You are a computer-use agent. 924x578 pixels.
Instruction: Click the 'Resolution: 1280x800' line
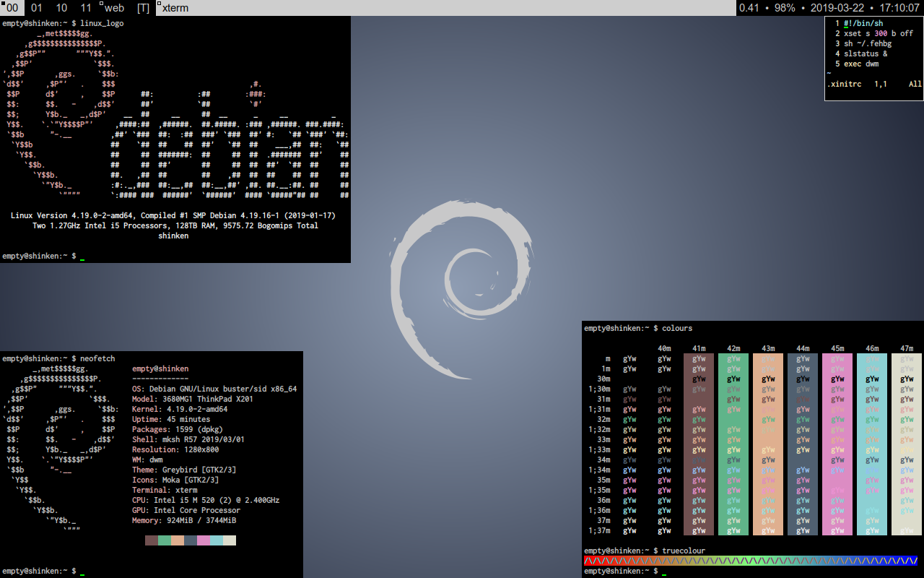pos(175,449)
